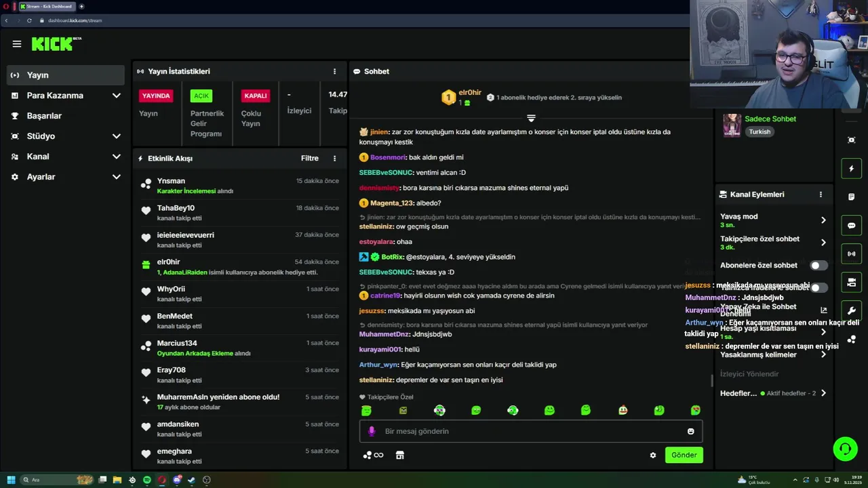Click MuharremAsIn yeniden abone oldu entry
The width and height of the screenshot is (868, 488).
(x=241, y=402)
